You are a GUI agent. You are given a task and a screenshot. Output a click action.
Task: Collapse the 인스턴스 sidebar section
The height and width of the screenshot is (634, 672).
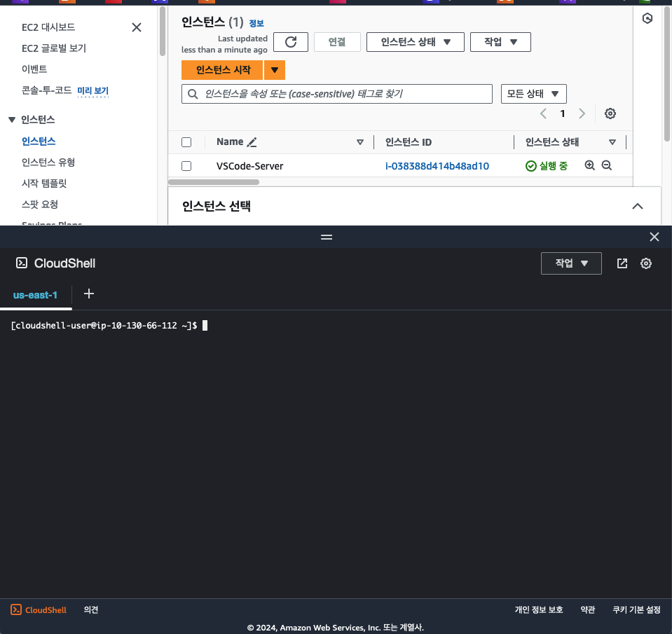pos(12,120)
